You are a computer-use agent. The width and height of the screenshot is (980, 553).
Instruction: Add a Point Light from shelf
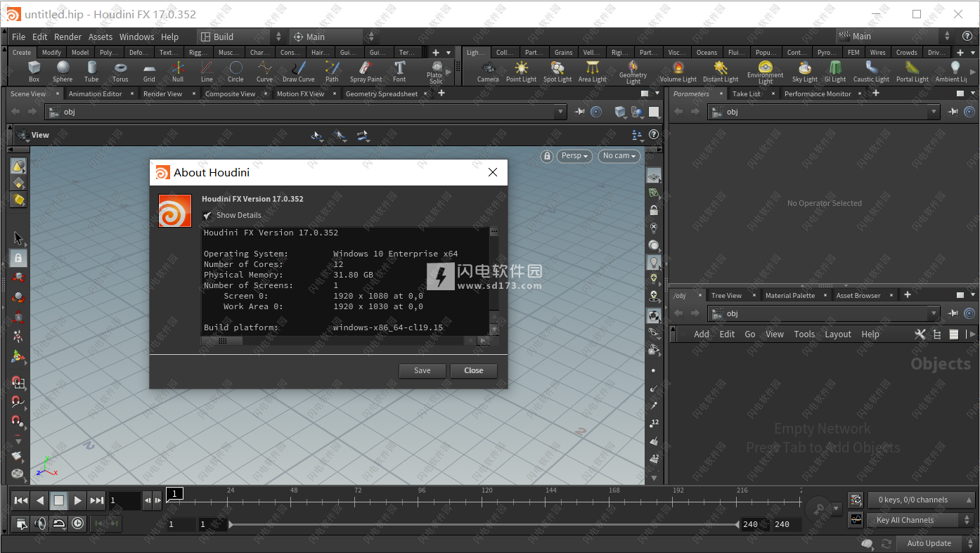(521, 71)
